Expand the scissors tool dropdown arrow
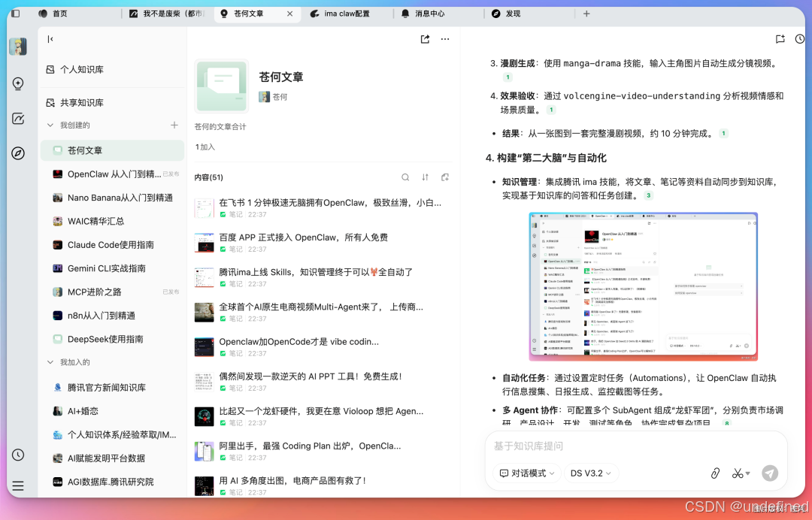The width and height of the screenshot is (812, 520). click(x=748, y=474)
